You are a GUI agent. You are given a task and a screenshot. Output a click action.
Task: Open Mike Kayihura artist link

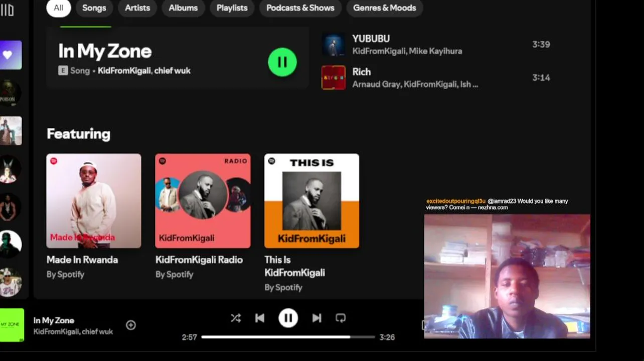436,51
